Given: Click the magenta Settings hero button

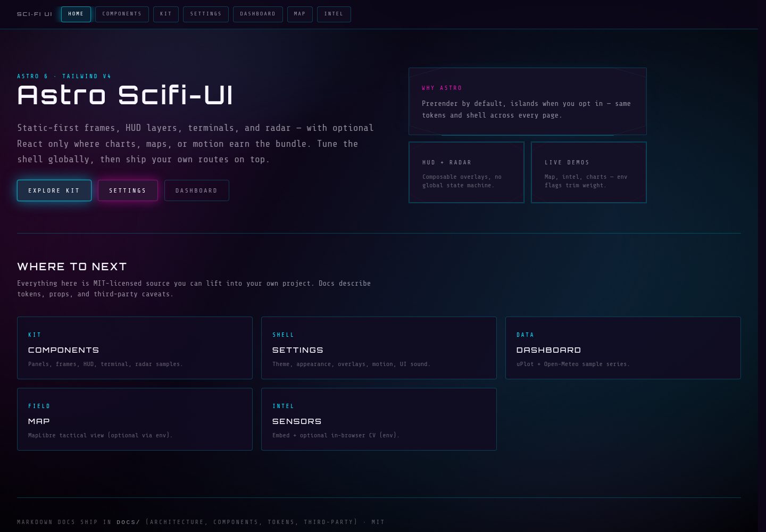Looking at the screenshot, I should (128, 190).
